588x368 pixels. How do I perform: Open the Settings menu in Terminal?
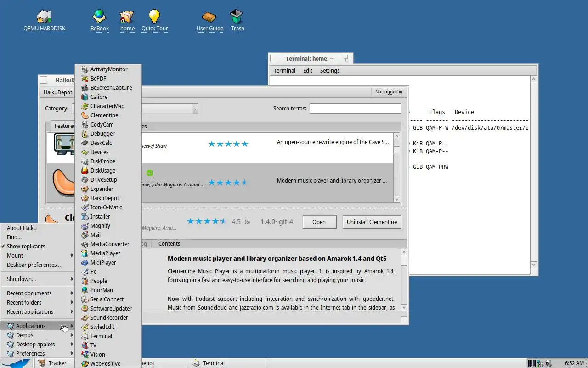tap(330, 70)
